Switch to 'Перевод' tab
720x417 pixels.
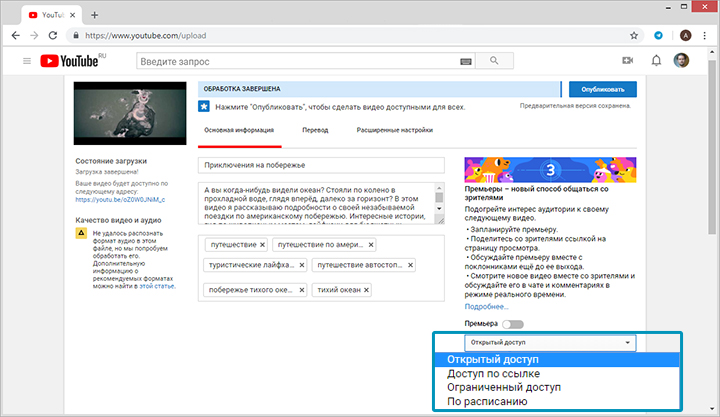(315, 130)
